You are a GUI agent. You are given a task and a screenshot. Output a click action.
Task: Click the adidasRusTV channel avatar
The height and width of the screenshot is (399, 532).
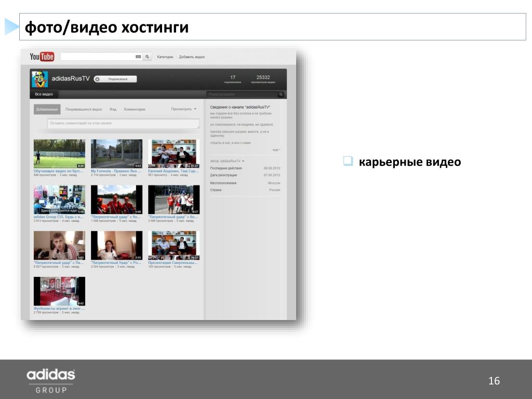click(x=39, y=79)
